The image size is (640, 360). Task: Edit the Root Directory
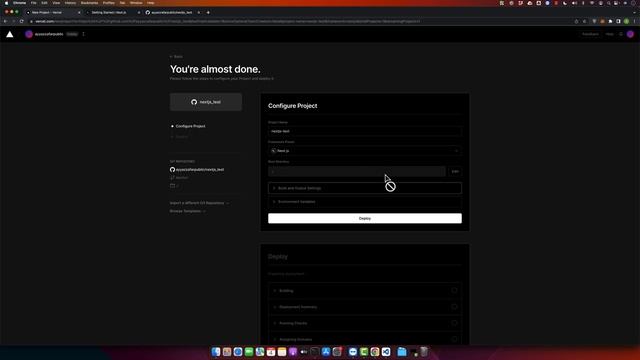click(x=455, y=171)
